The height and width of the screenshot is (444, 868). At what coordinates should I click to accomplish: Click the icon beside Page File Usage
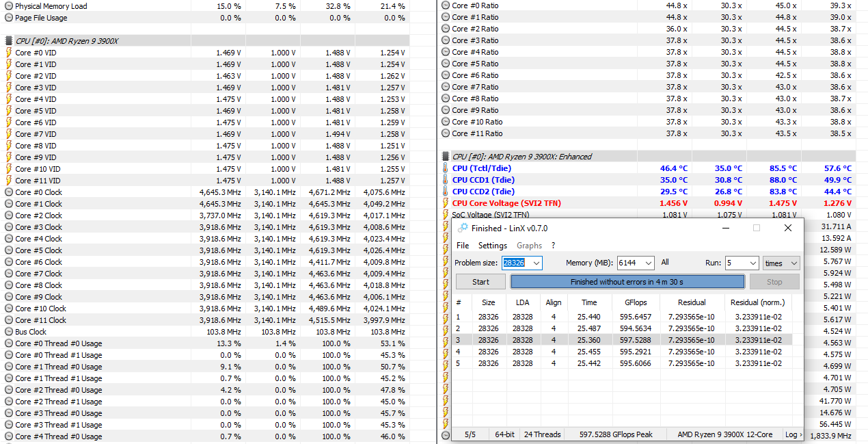tap(8, 18)
